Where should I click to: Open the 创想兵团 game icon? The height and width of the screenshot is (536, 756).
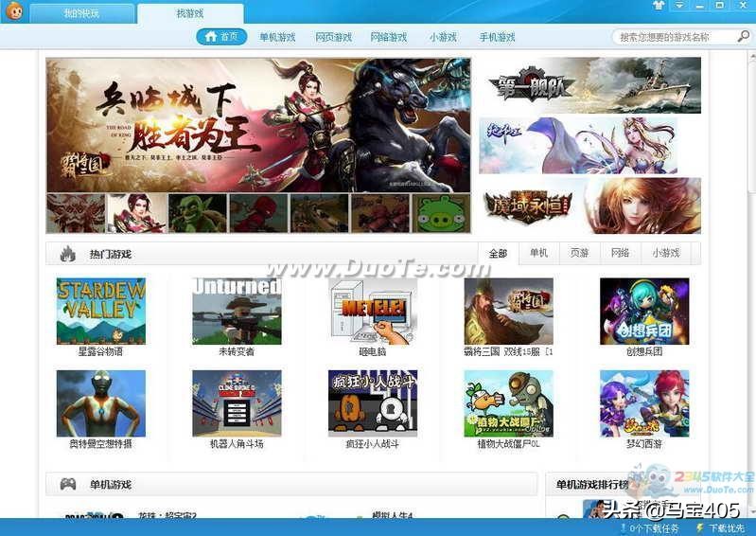coord(644,312)
